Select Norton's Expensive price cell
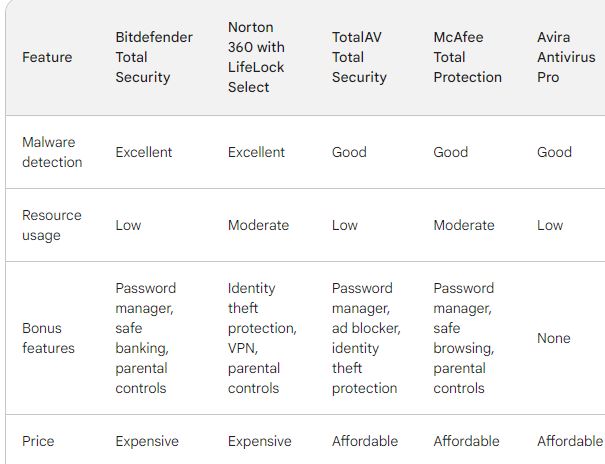Screen dimensions: 605x464 [260, 441]
